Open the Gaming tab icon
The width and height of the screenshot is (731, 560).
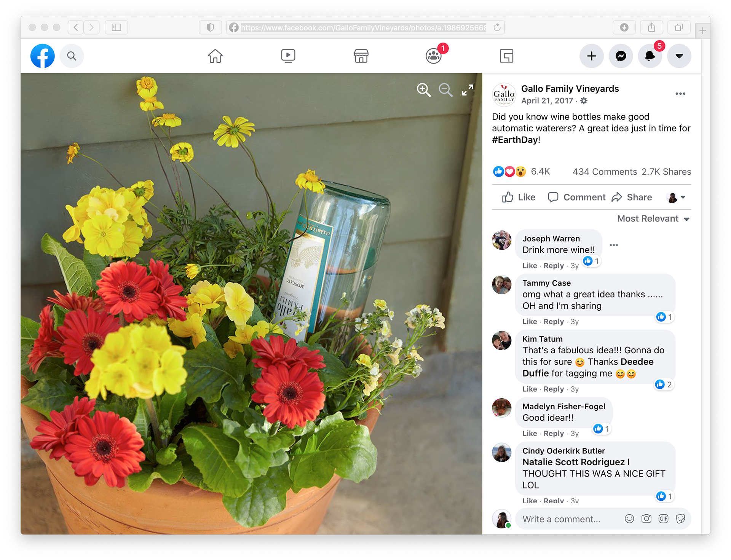(506, 56)
